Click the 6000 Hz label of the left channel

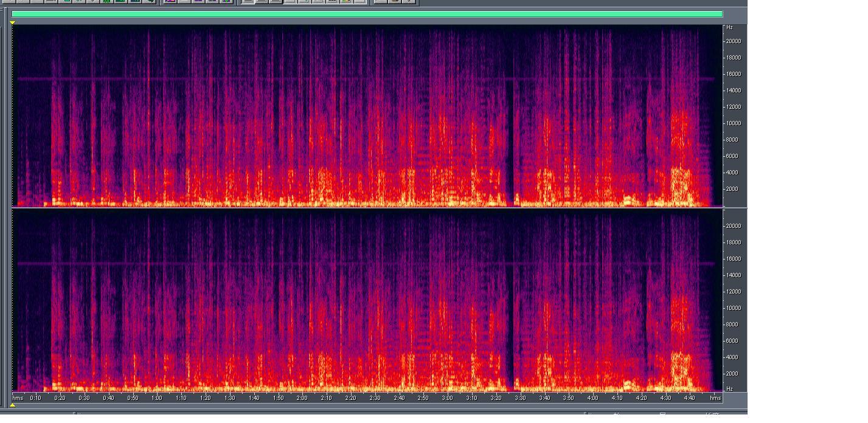[733, 156]
